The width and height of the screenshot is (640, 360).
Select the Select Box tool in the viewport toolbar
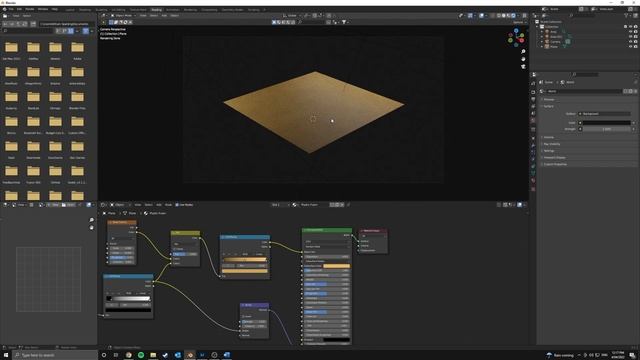(x=111, y=22)
